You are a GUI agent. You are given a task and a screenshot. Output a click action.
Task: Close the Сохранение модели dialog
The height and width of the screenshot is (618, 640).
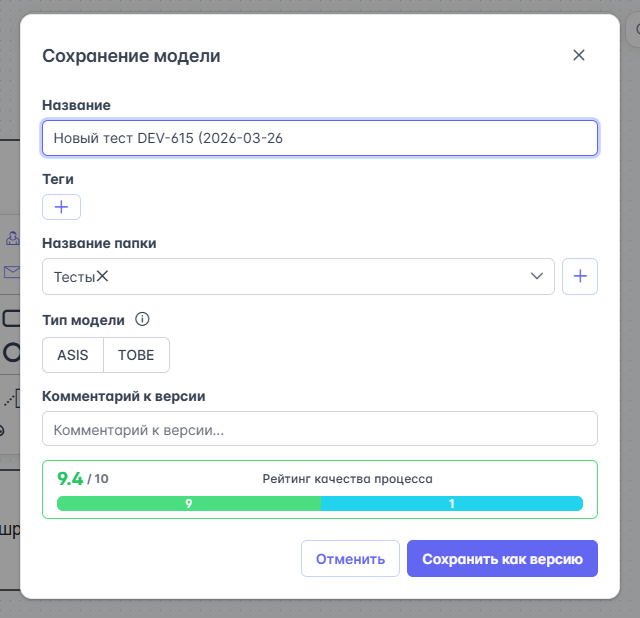tap(578, 55)
